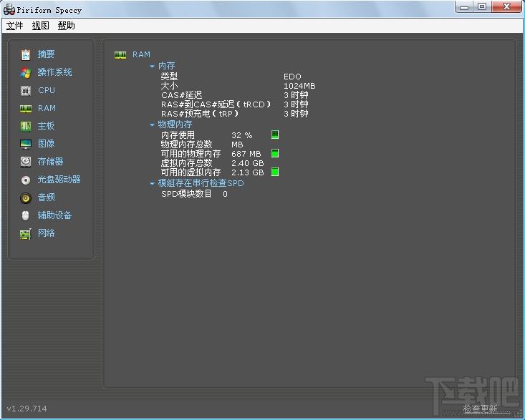This screenshot has width=525, height=420.
Task: Open the 辅助设备 section label
Action: [x=54, y=215]
